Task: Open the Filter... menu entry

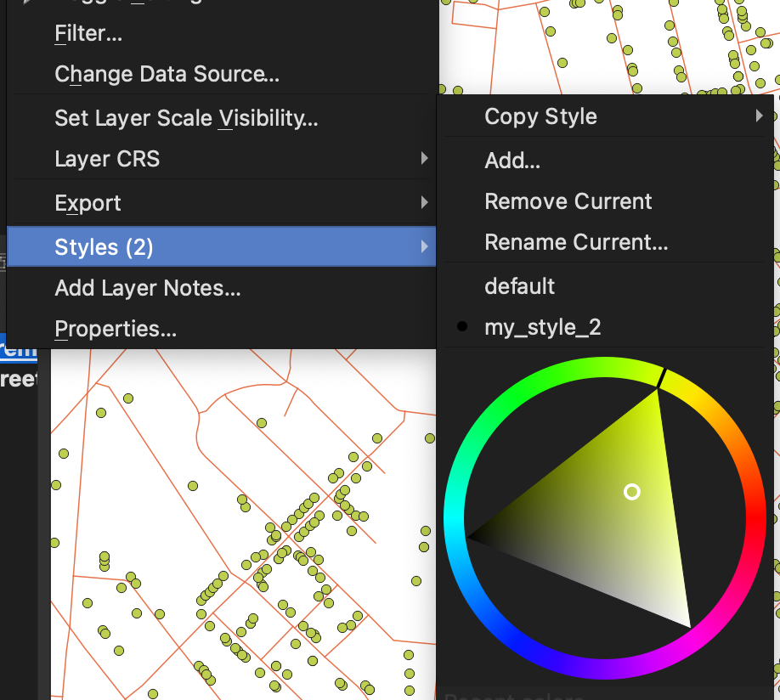Action: 88,34
